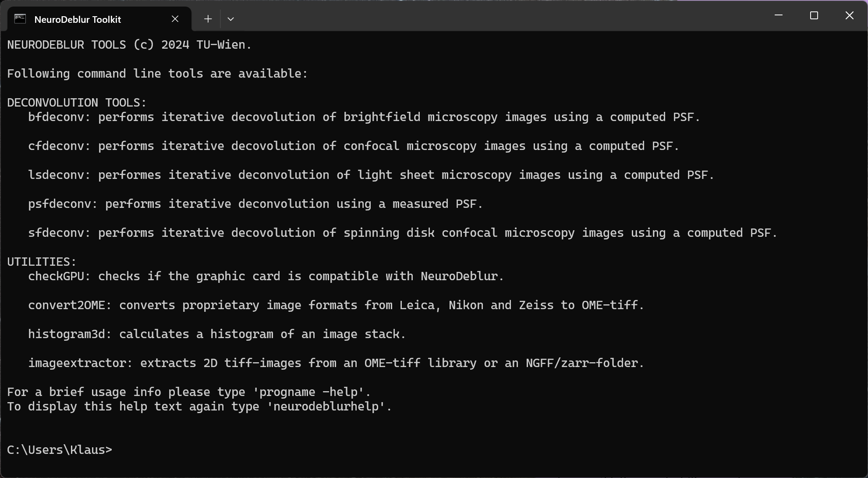Image resolution: width=868 pixels, height=478 pixels.
Task: Maximize the terminal window
Action: (814, 15)
